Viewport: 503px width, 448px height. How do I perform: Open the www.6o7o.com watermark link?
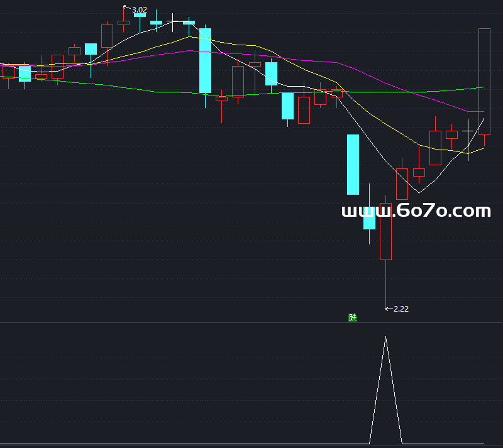416,211
